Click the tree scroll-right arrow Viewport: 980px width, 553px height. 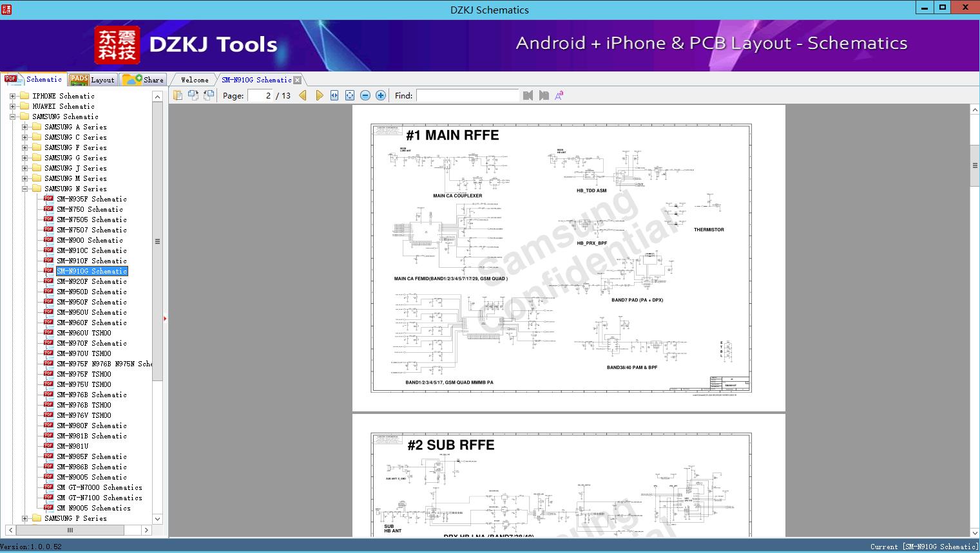click(146, 530)
